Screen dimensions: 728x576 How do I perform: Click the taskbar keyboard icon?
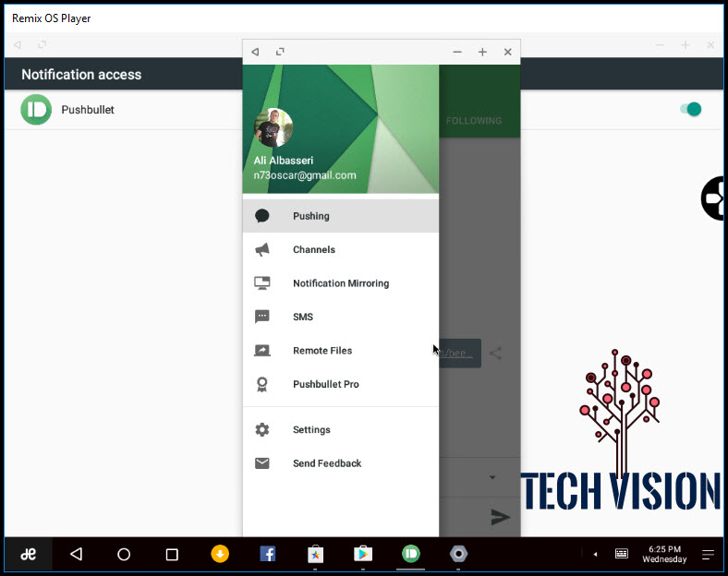pos(622,554)
